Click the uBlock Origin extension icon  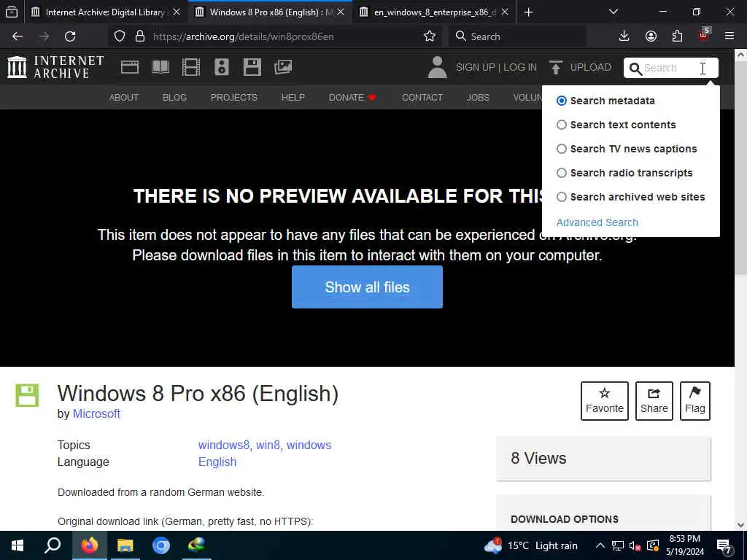pos(704,35)
